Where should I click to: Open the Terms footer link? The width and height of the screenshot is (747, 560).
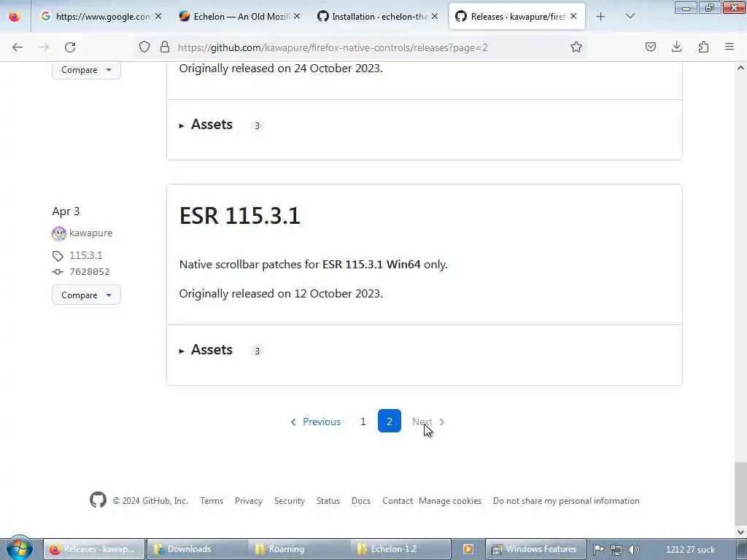212,501
